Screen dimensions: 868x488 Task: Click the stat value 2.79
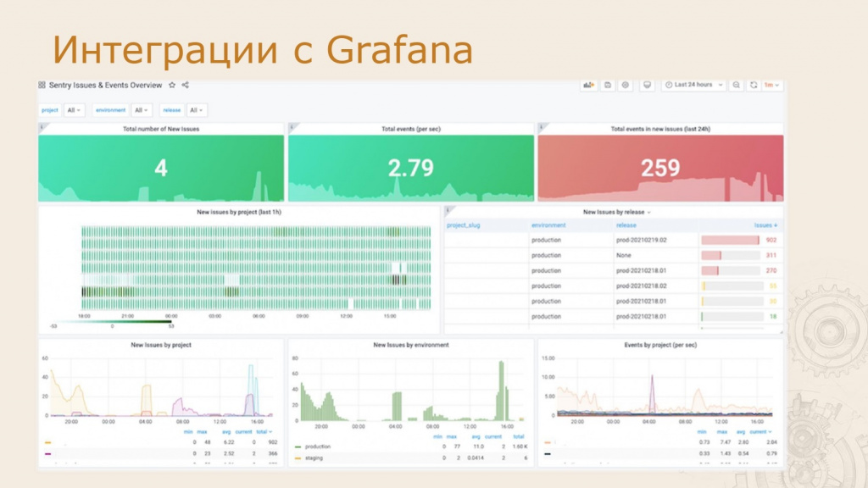coord(411,169)
